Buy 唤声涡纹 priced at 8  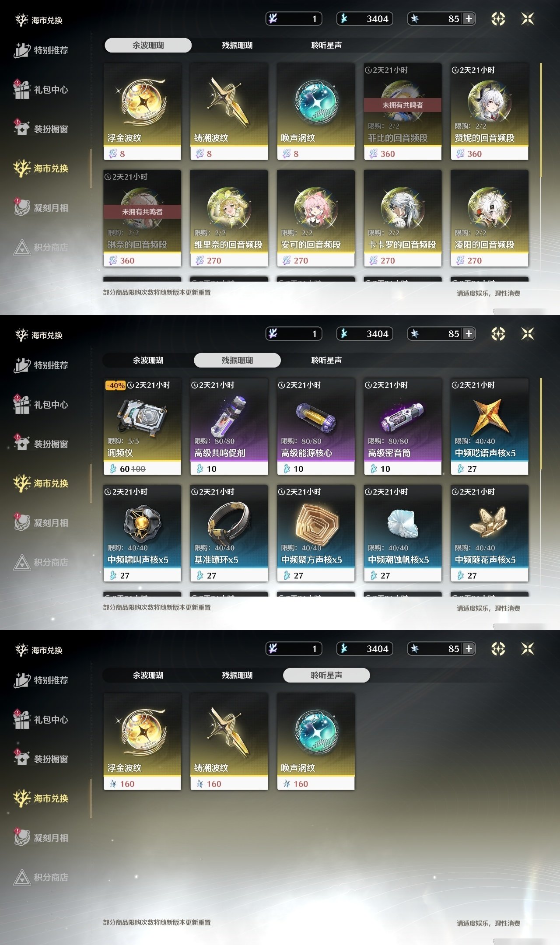pyautogui.click(x=316, y=112)
